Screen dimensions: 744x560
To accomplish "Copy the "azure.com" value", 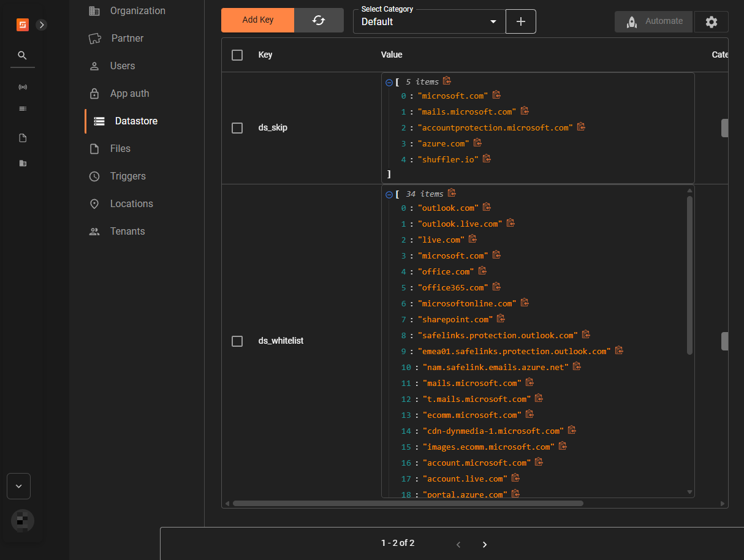I will click(x=477, y=143).
